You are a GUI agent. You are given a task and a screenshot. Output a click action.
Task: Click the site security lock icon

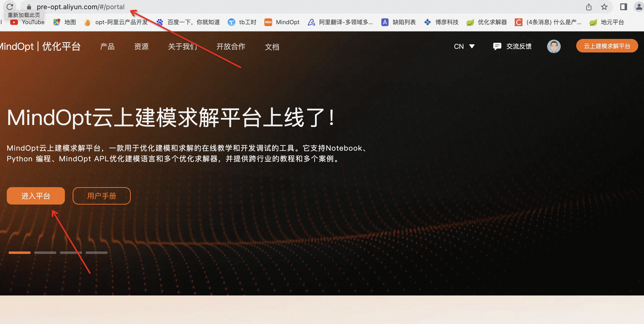coord(29,7)
